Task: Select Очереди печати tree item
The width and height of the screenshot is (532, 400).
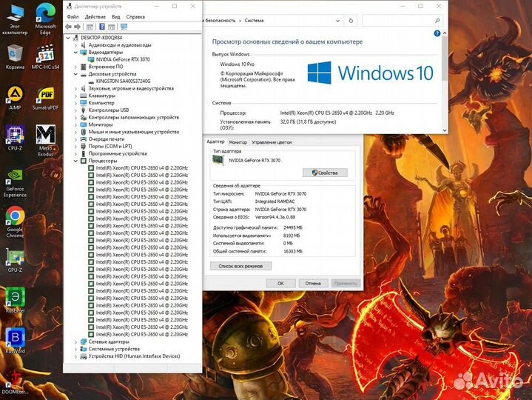Action: (107, 139)
